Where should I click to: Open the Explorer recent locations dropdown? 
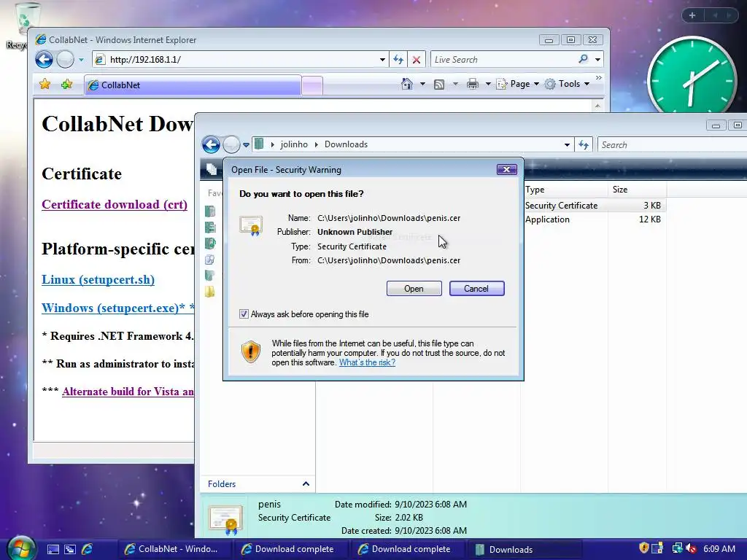[x=246, y=145]
